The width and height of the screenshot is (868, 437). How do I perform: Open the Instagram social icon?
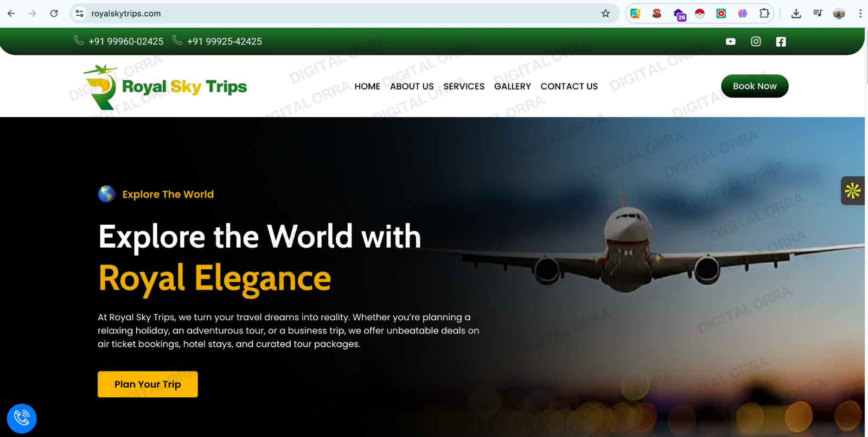756,42
